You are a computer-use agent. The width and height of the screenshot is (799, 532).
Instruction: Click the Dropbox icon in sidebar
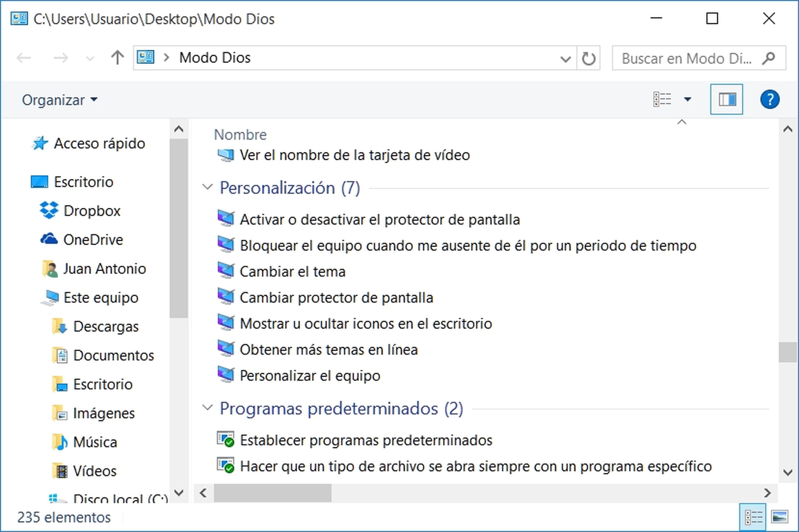(x=49, y=210)
